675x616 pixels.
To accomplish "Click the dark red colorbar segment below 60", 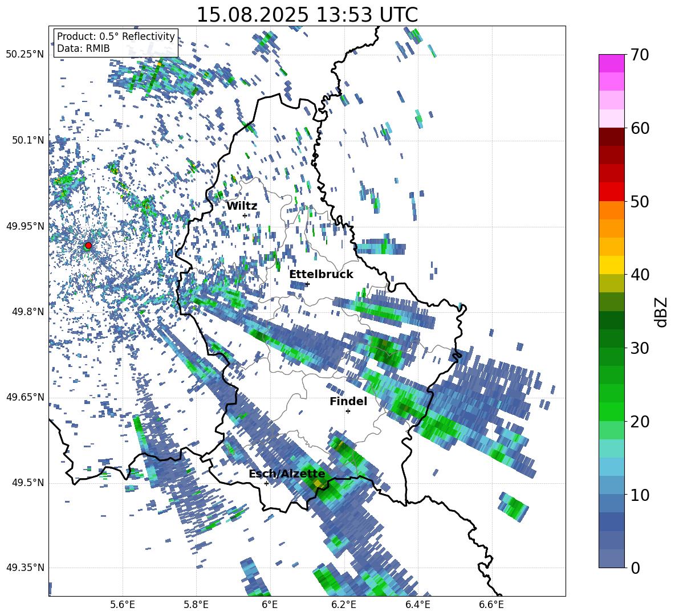I will (x=611, y=137).
